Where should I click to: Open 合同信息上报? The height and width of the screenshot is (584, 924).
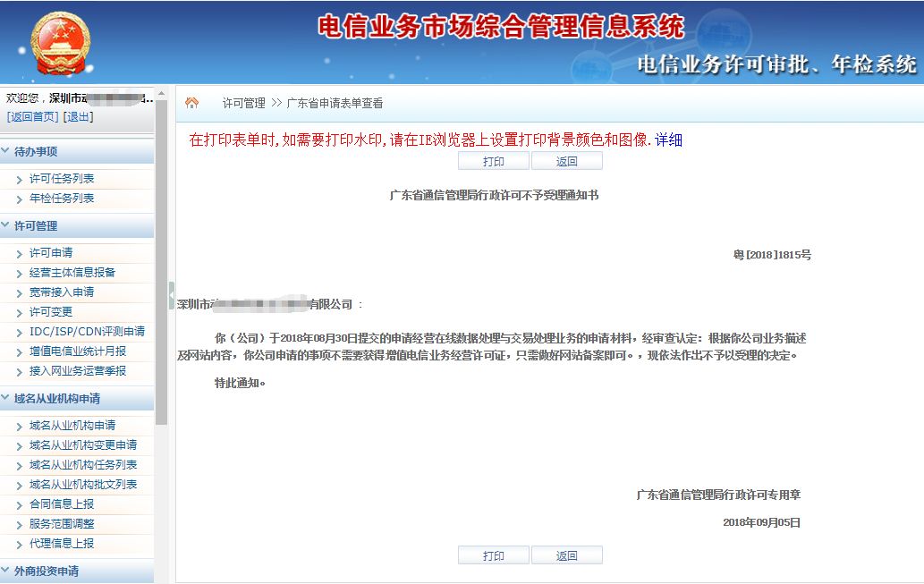tap(62, 504)
